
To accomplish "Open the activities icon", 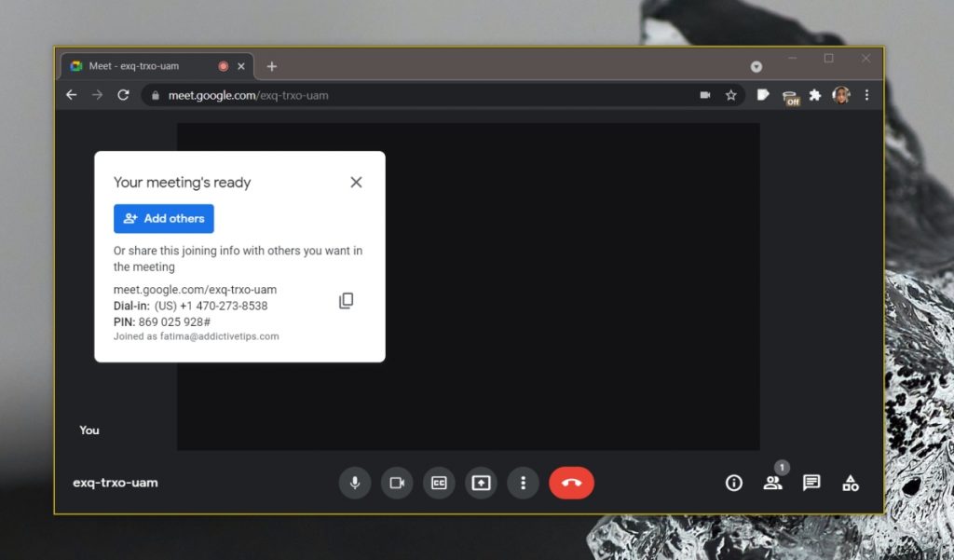I will pos(850,483).
